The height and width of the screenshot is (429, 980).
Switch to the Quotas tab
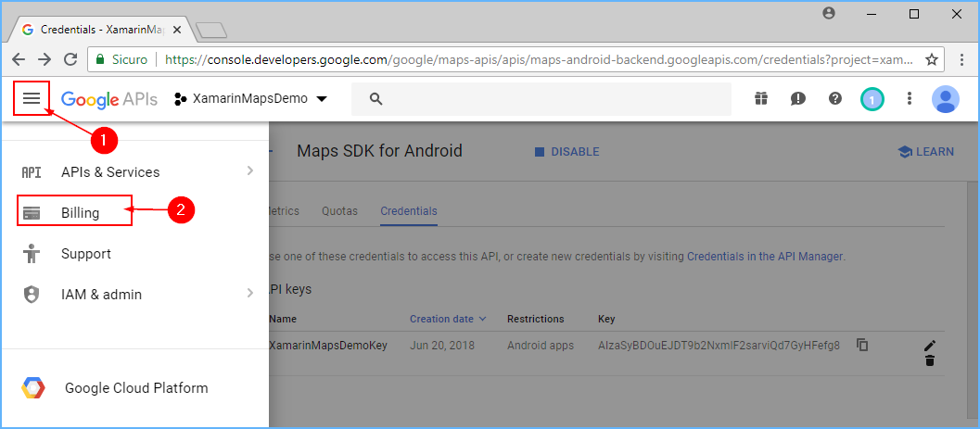coord(339,211)
